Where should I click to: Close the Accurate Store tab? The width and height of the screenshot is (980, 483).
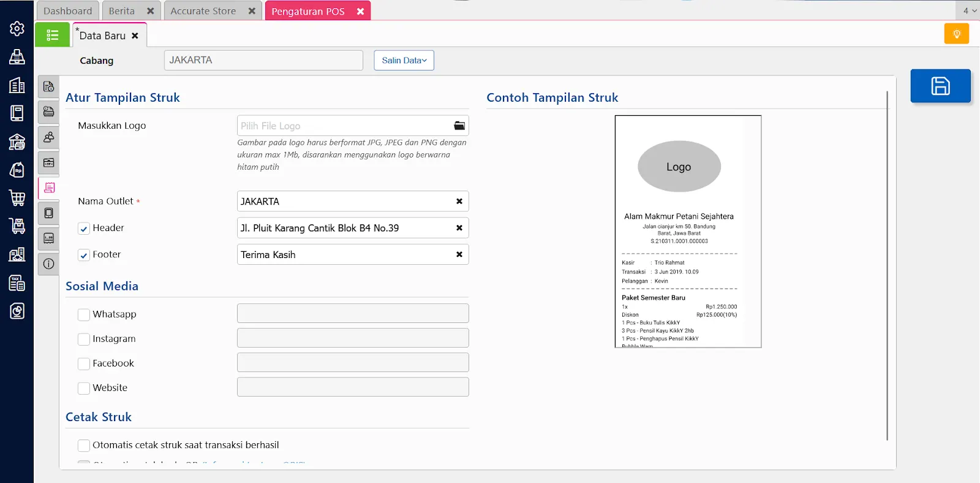click(252, 11)
